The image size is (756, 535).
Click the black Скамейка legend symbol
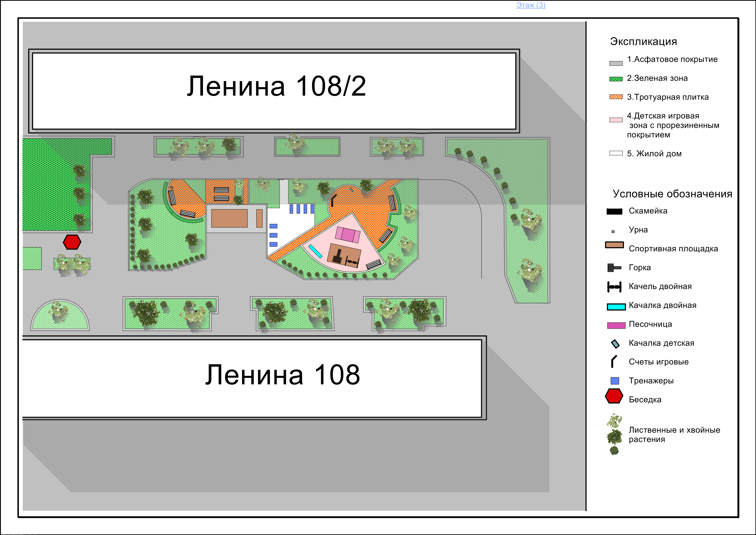click(614, 212)
